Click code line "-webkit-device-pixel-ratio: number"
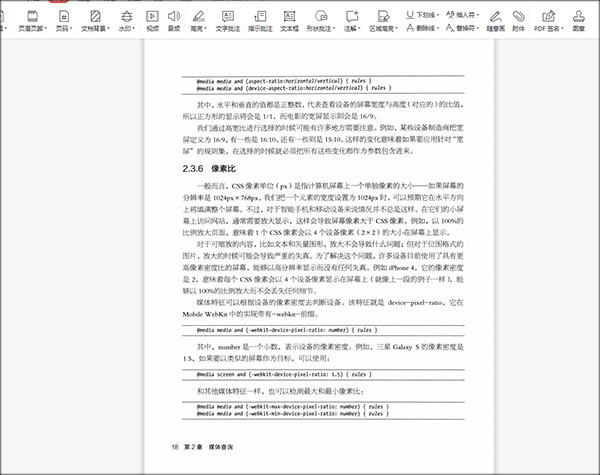 pyautogui.click(x=287, y=330)
